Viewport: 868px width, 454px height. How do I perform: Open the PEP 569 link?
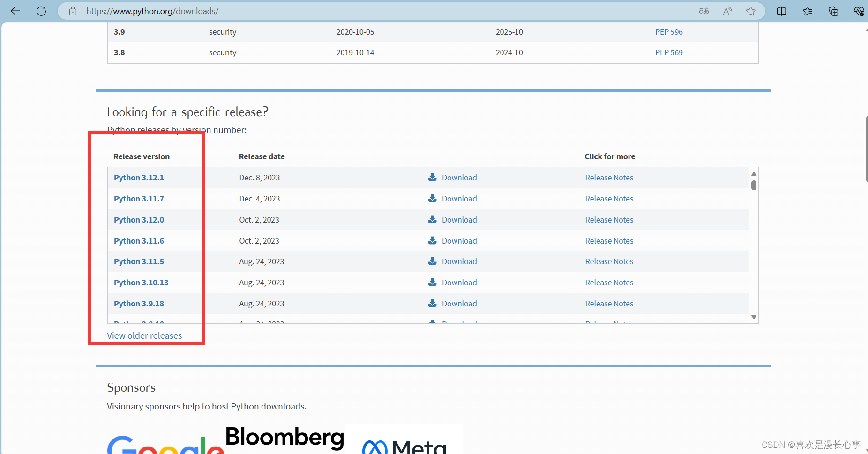coord(669,52)
